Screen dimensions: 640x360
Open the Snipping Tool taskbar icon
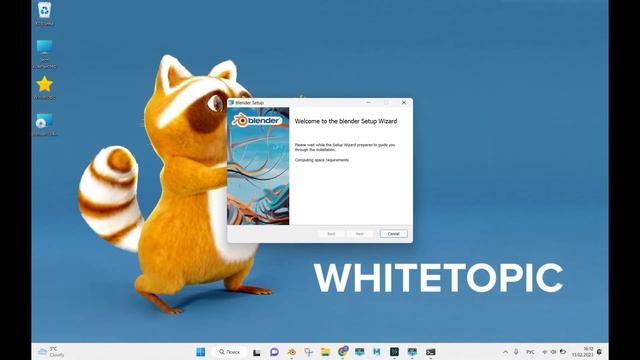[309, 352]
